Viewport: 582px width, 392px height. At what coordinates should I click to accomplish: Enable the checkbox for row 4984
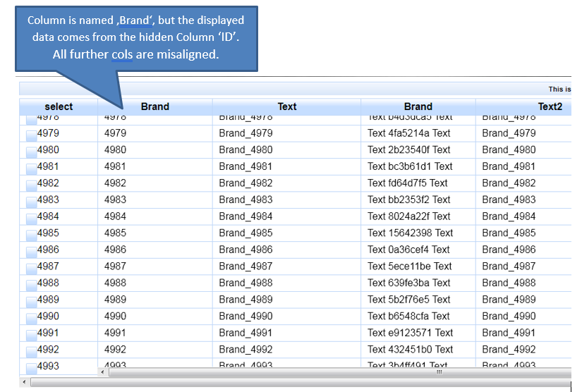pyautogui.click(x=32, y=219)
